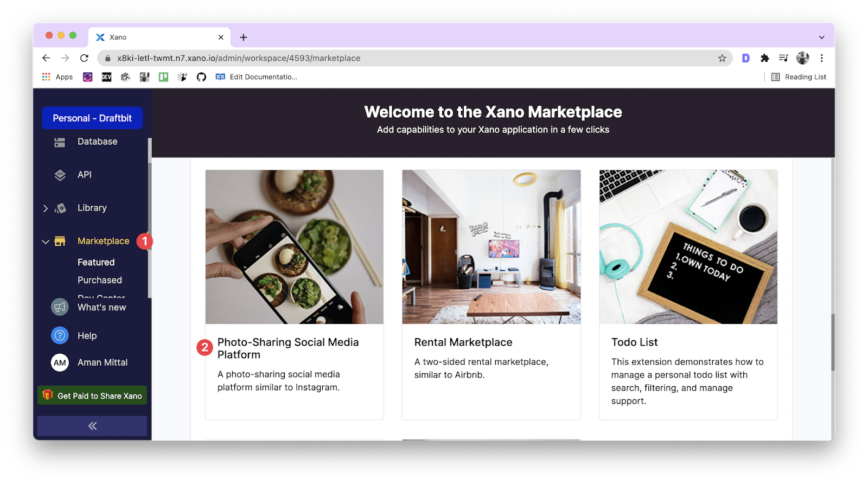Open Help question mark icon

tap(60, 336)
